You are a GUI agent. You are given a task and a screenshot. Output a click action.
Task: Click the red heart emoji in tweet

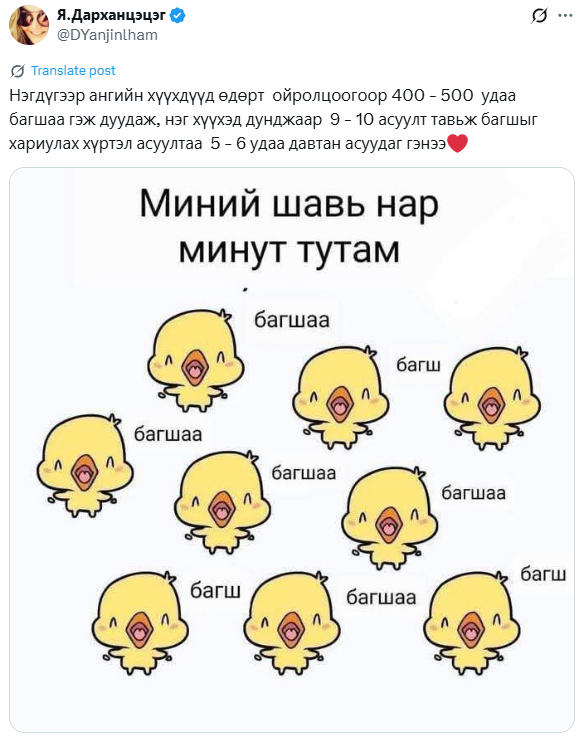(457, 143)
